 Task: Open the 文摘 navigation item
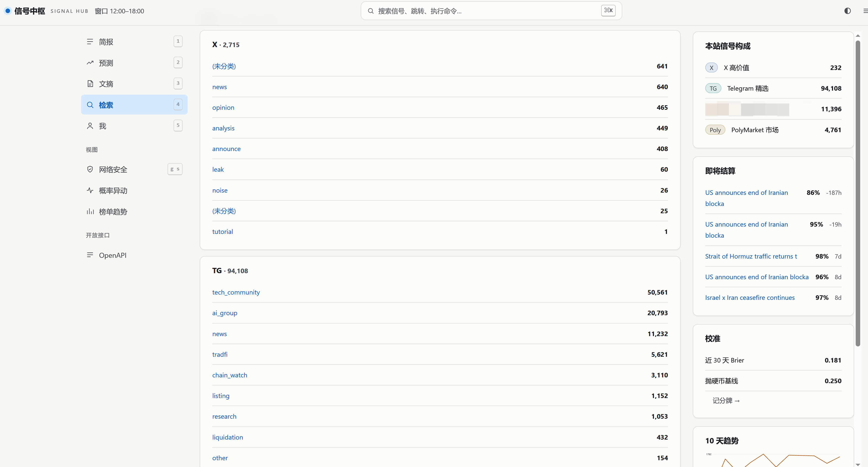click(x=134, y=84)
